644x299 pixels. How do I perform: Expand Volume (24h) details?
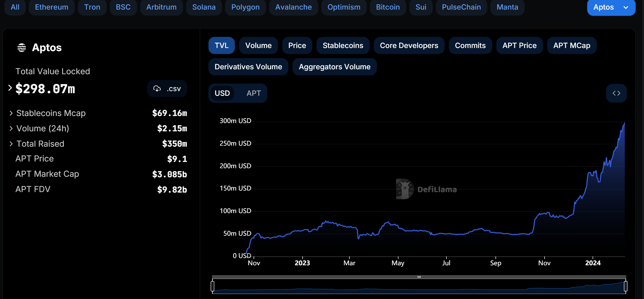coord(11,128)
